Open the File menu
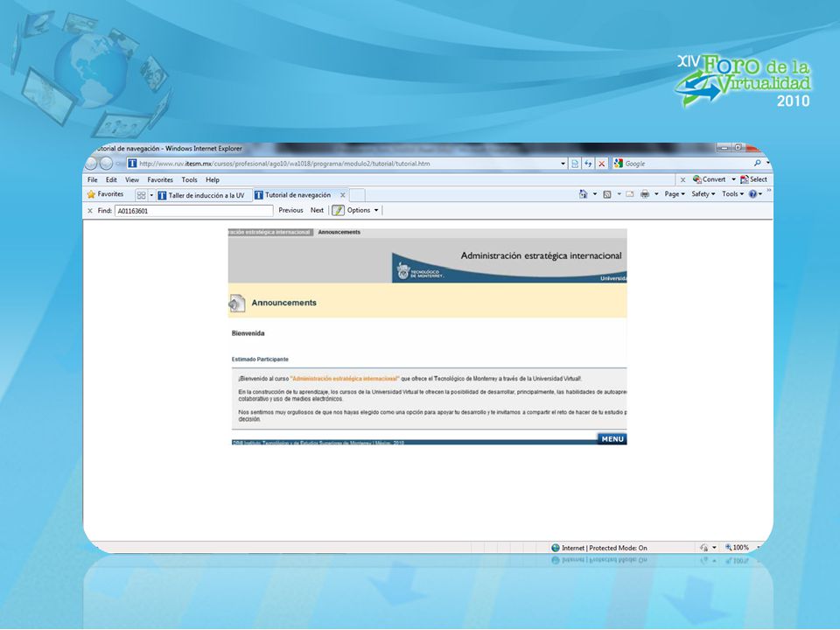Screen dimensions: 840x630 (92, 180)
